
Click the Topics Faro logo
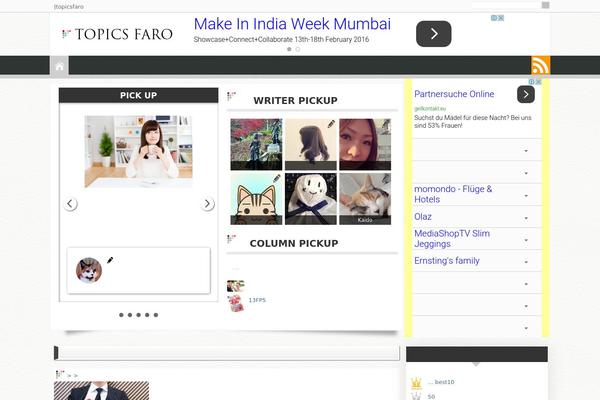tap(117, 34)
